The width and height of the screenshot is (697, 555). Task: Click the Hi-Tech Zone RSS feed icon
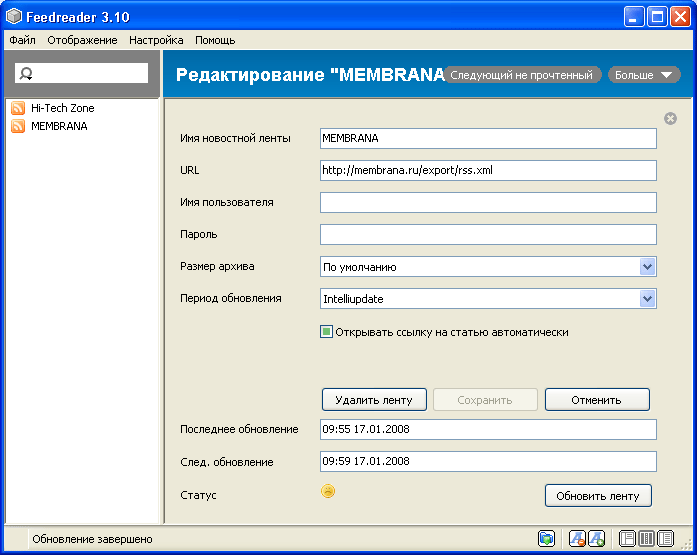(x=18, y=108)
